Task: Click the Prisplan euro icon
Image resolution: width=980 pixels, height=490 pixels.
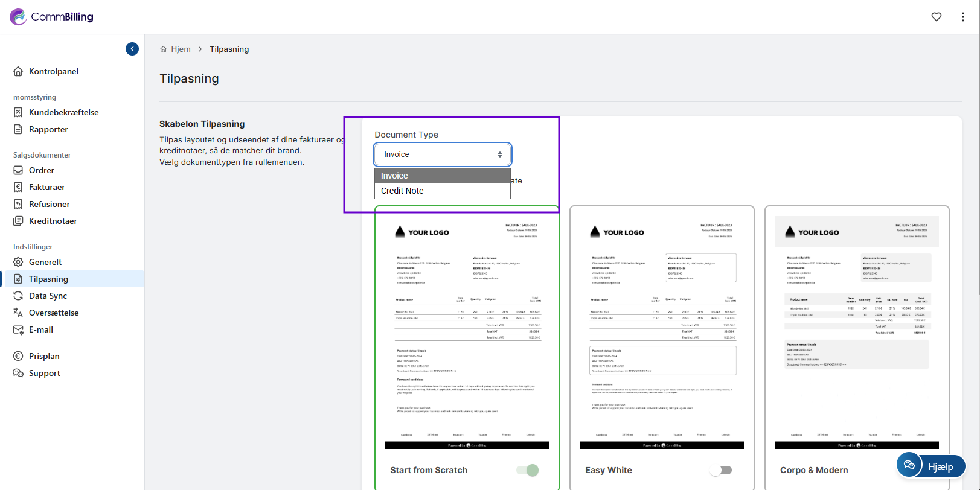Action: pyautogui.click(x=18, y=356)
